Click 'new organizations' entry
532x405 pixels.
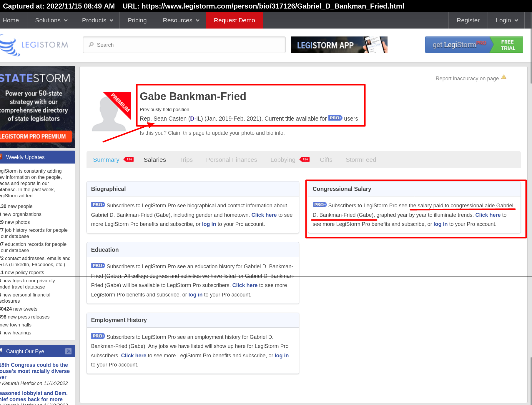(21, 214)
